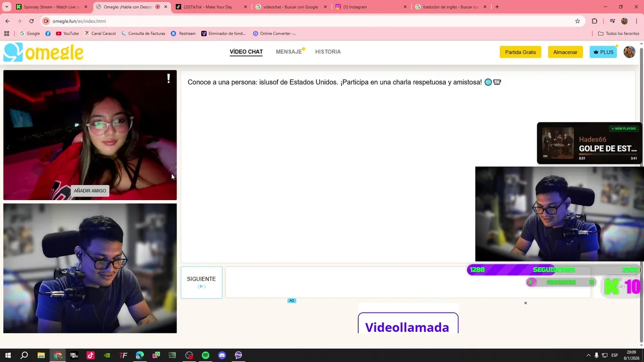Open NVIDIA app in taskbar
The height and width of the screenshot is (362, 644).
(107, 355)
